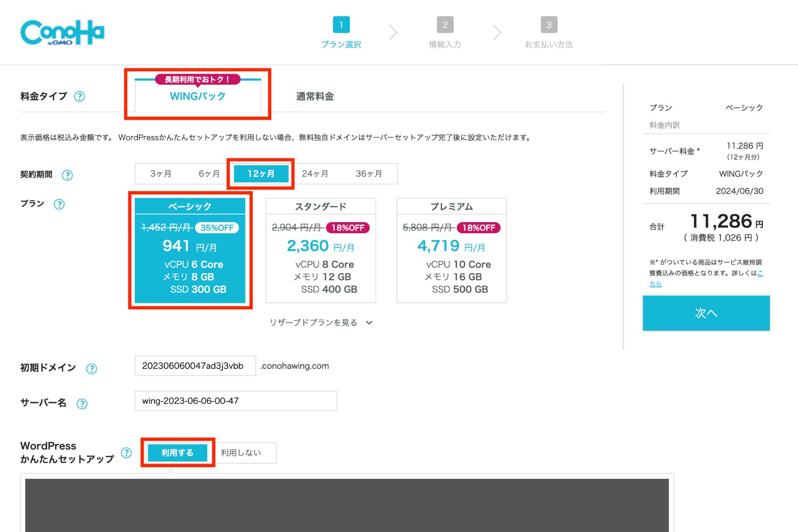
Task: Click the ConoHa by GMO logo
Action: point(63,32)
